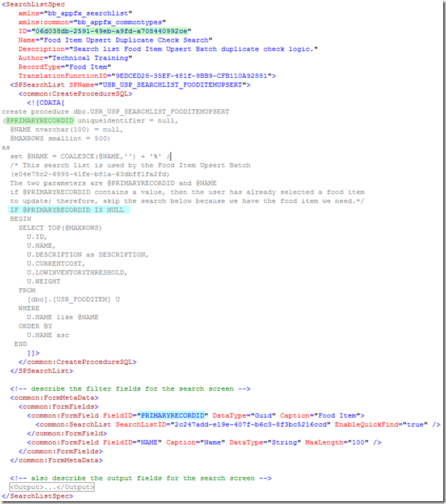Click the SearchListID GUID 2c247add-e19e-407f-b6c3-8f3bc5216ccd
Screen dimensions: 446x504
pyautogui.click(x=251, y=425)
